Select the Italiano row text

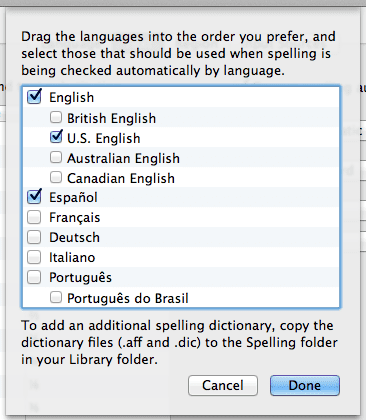tap(72, 257)
